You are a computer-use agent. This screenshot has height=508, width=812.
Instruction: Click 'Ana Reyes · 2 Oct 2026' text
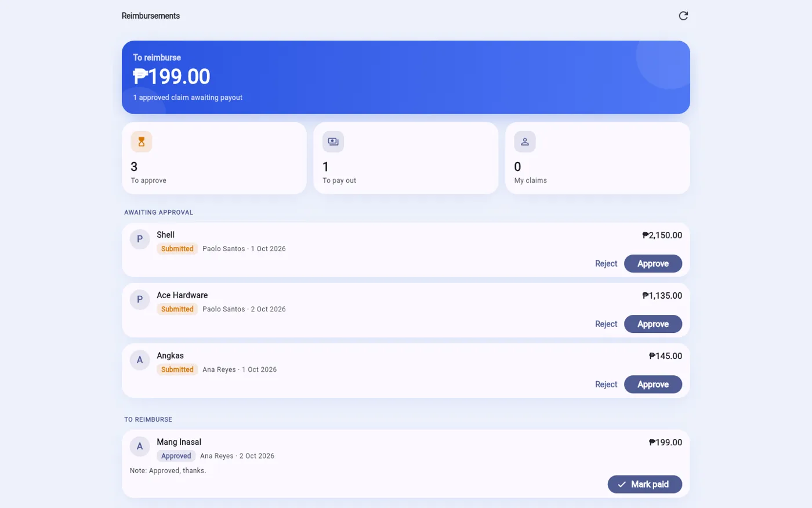(x=237, y=456)
